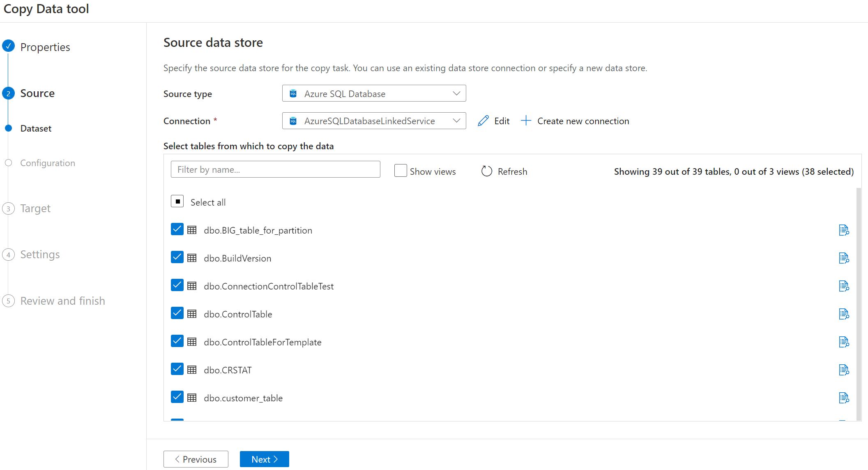Click the document preview icon for dbo.BIG_table_for_partition

coord(844,230)
